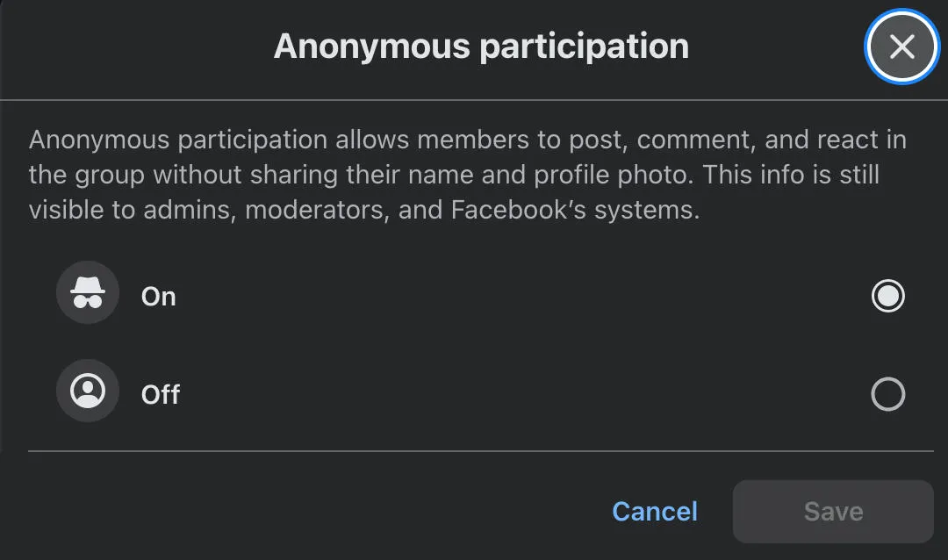Click the words "Facebook's systems" in the description
The image size is (948, 560).
[x=575, y=211]
